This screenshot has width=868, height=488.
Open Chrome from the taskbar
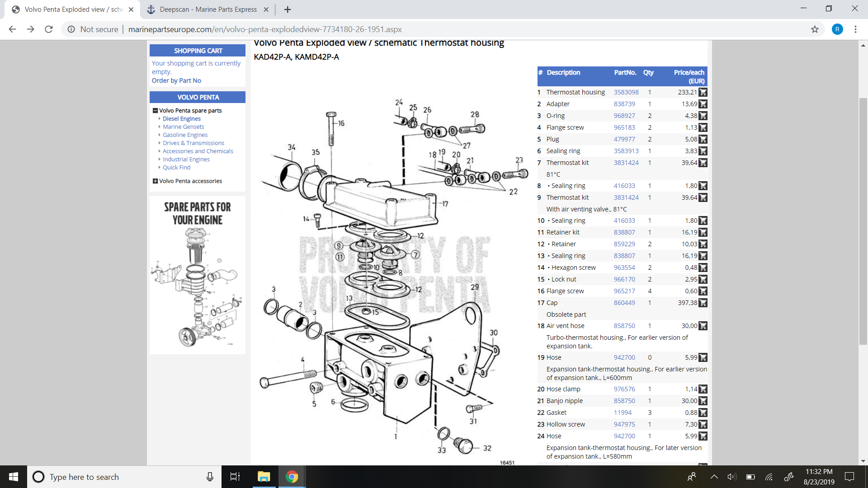coord(292,477)
